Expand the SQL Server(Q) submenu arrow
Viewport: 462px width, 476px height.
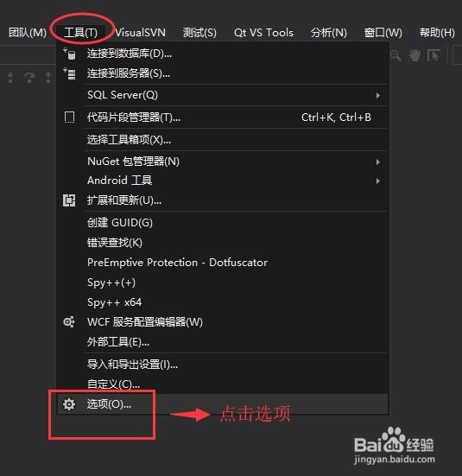click(378, 95)
